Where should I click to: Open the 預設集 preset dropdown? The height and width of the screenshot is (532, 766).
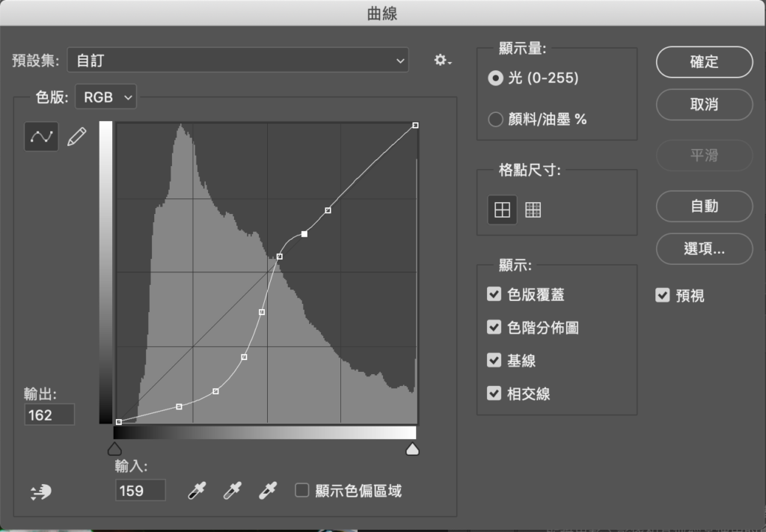[x=238, y=61]
